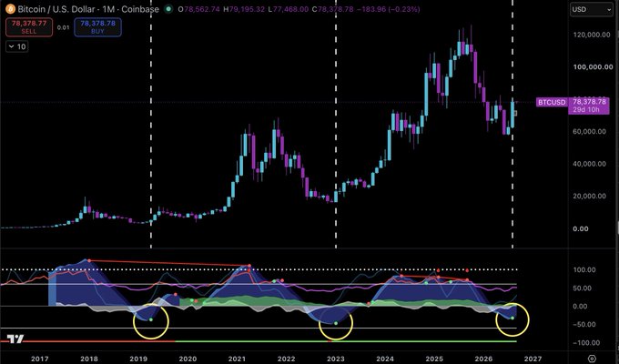Click the H79,195.32 high value in header
Viewport: 619px width, 364px height.
click(x=244, y=9)
